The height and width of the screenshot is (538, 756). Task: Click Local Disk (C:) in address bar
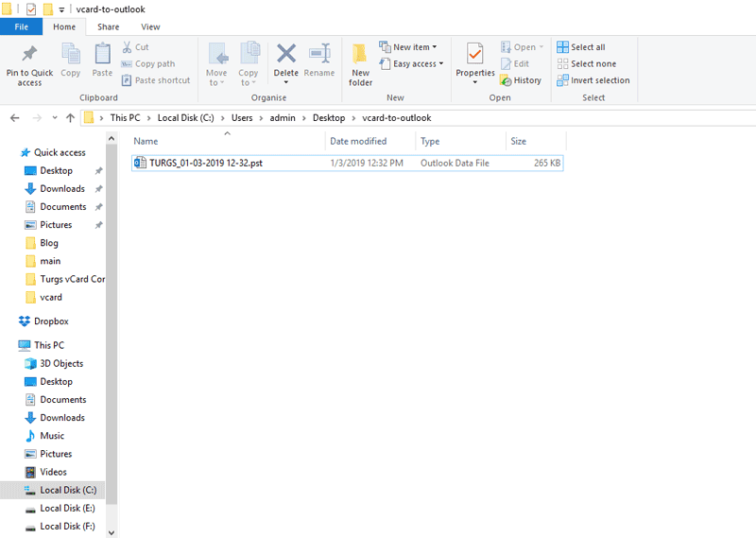pyautogui.click(x=185, y=118)
